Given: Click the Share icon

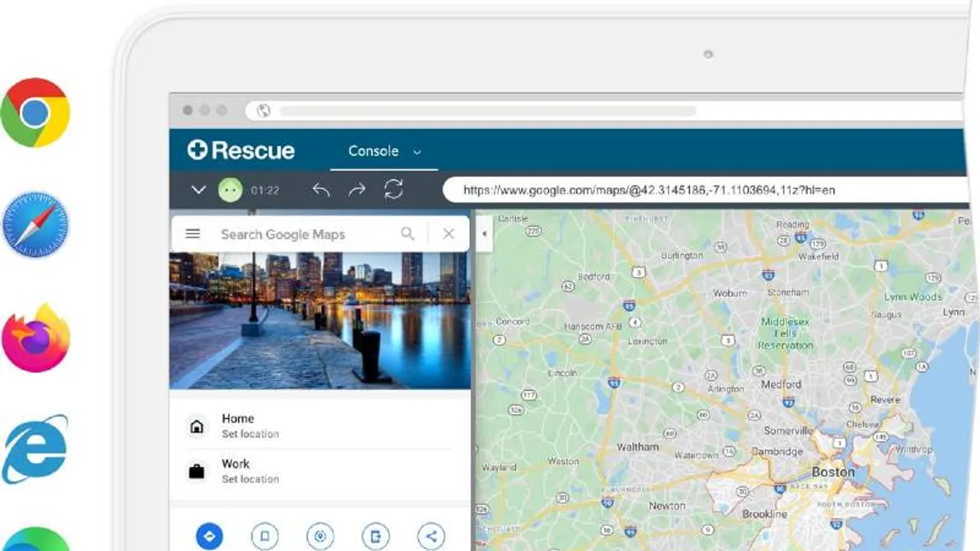Looking at the screenshot, I should pyautogui.click(x=431, y=536).
